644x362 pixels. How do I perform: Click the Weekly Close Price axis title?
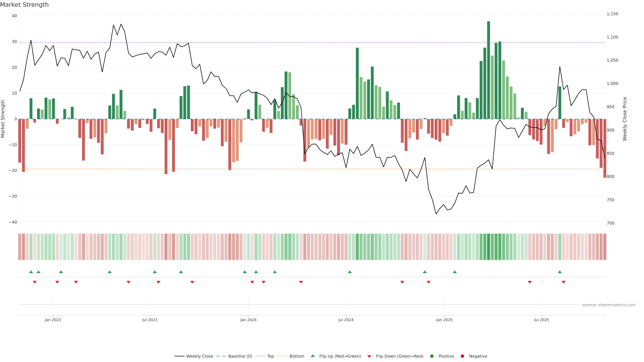point(625,119)
